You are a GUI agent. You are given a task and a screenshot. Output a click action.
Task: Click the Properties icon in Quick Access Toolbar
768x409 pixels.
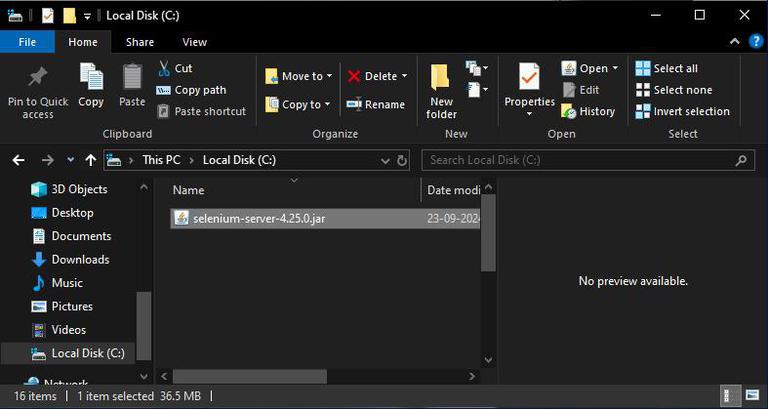click(x=48, y=16)
